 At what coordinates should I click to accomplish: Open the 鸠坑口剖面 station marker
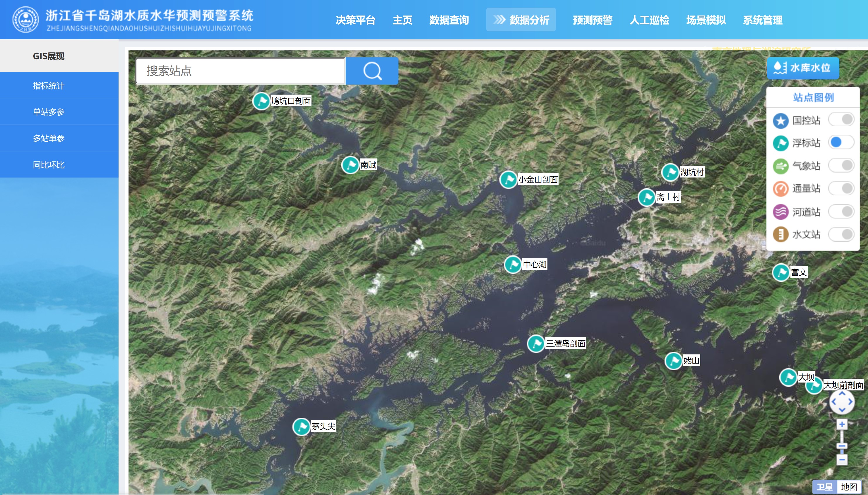[261, 101]
